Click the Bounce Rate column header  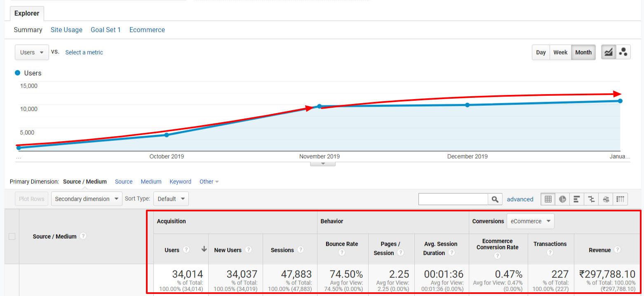coord(342,244)
